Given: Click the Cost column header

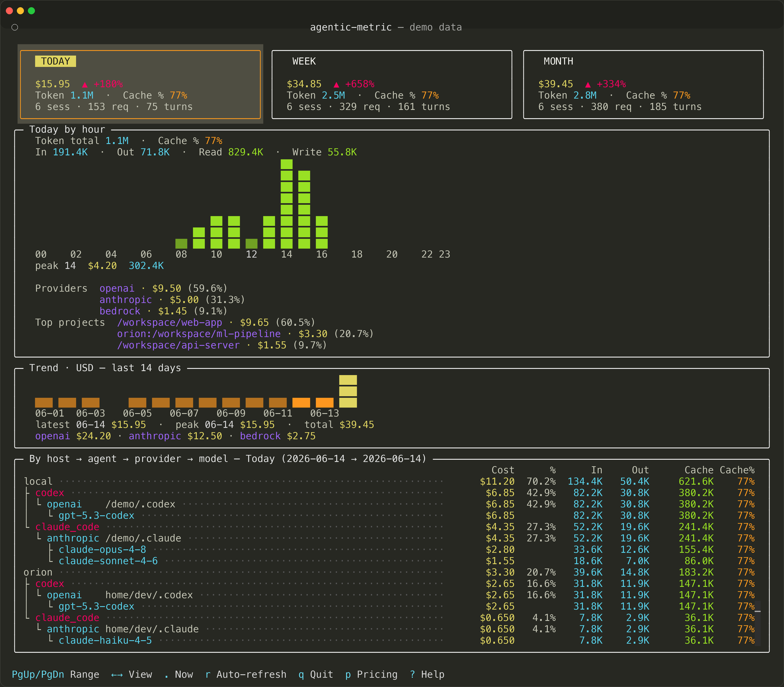Looking at the screenshot, I should click(x=503, y=471).
